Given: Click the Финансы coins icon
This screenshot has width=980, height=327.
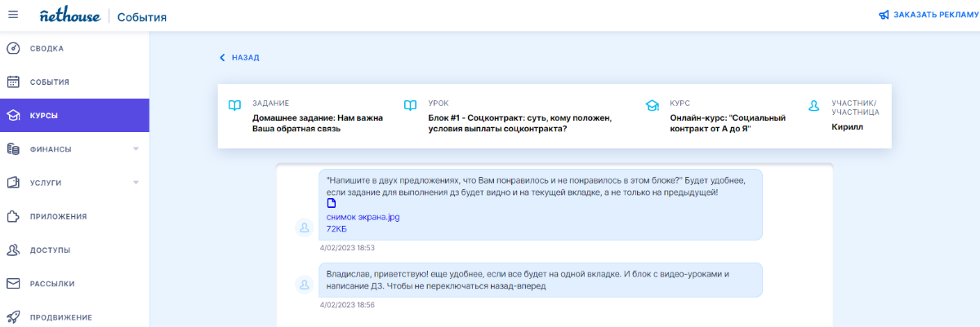Looking at the screenshot, I should pyautogui.click(x=13, y=149).
